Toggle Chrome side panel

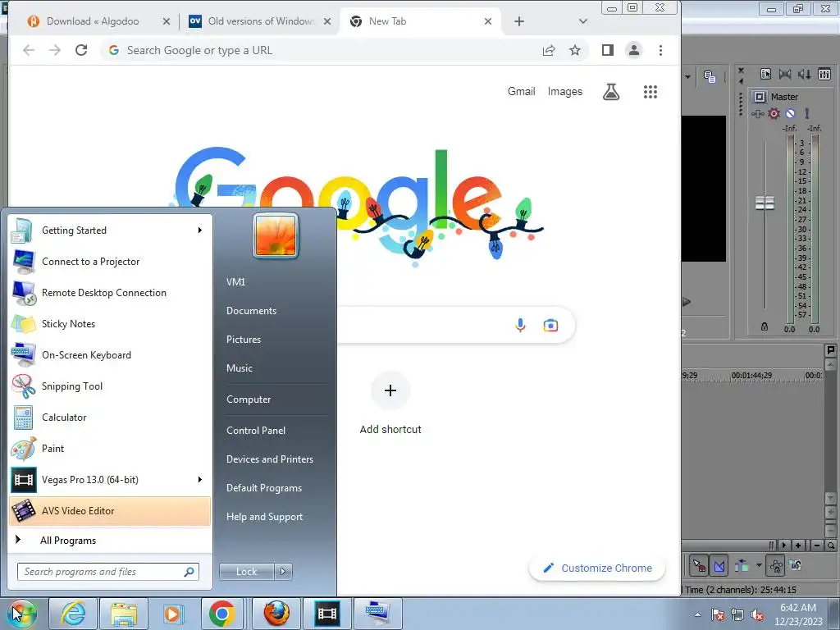coord(608,50)
